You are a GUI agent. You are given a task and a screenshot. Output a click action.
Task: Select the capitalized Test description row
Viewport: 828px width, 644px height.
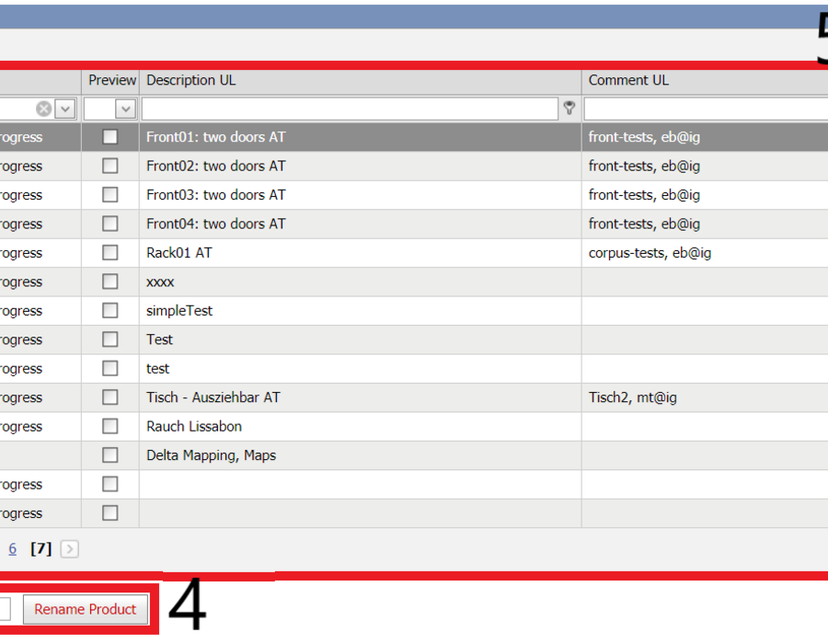point(159,339)
